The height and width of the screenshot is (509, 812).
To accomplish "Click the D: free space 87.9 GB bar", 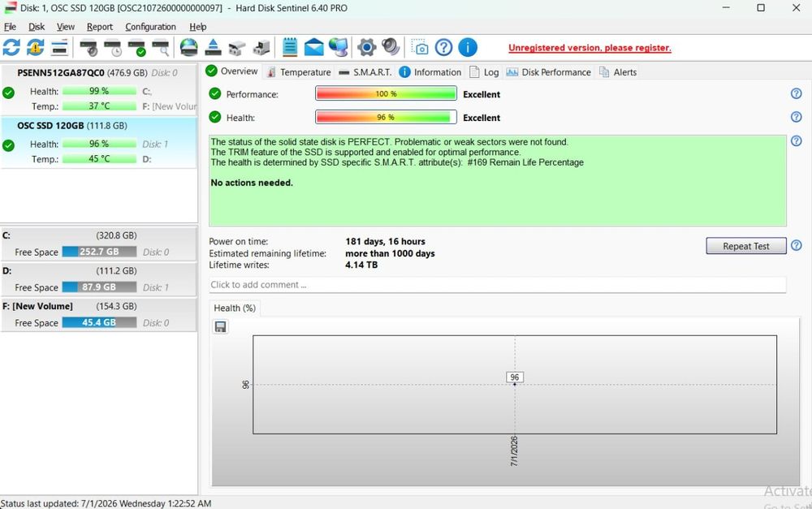I will (x=99, y=287).
